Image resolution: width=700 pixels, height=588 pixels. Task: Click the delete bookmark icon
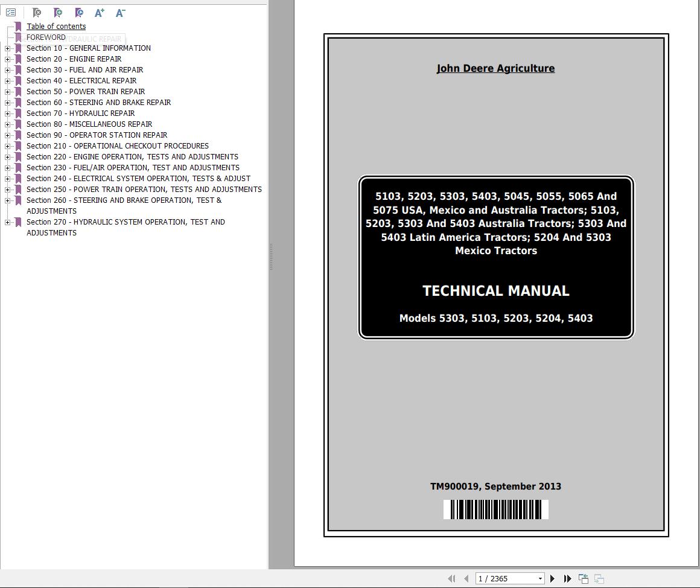(x=37, y=13)
